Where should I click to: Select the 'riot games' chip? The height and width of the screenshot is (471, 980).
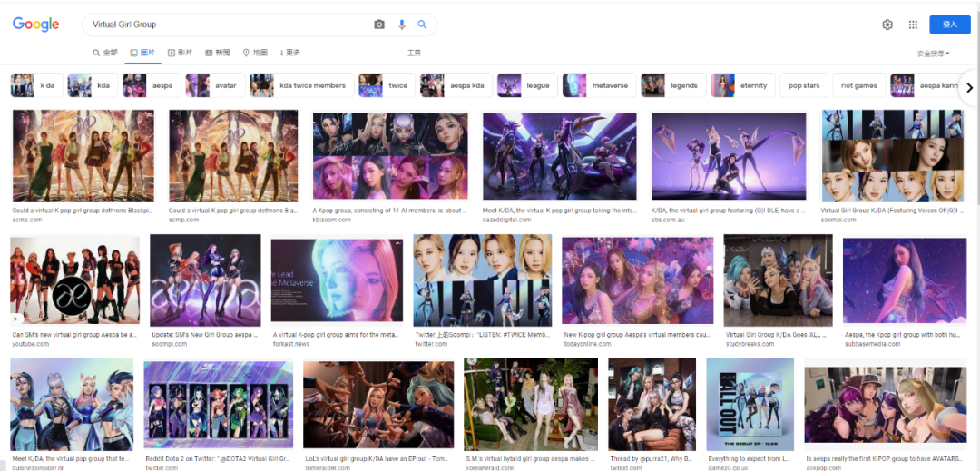click(x=858, y=85)
